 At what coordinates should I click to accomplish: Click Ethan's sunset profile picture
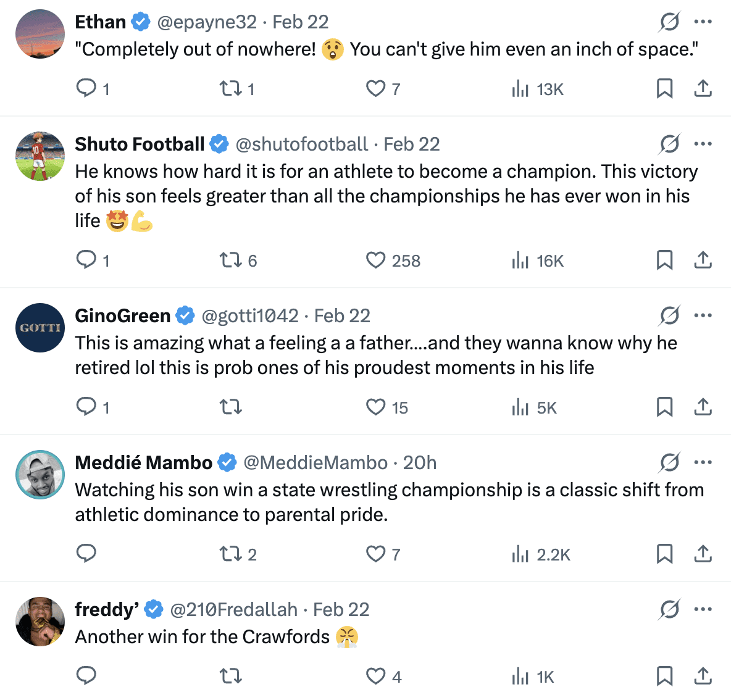coord(40,34)
